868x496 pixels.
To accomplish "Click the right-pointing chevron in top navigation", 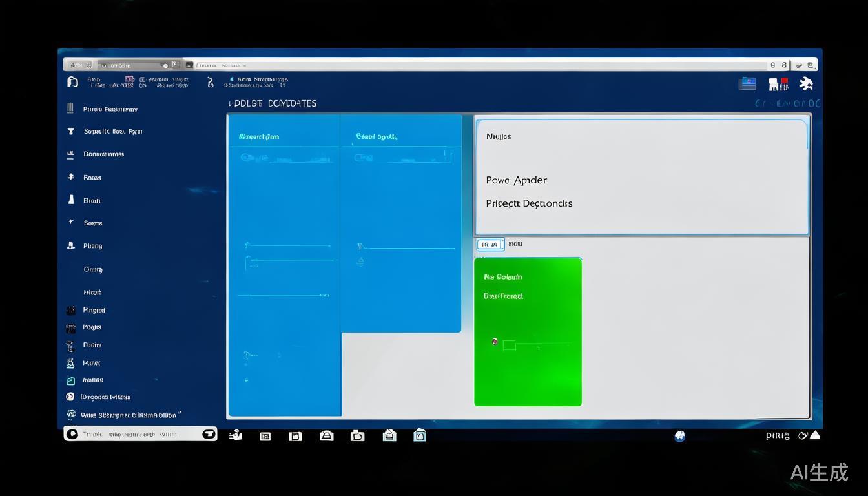I will pyautogui.click(x=210, y=82).
